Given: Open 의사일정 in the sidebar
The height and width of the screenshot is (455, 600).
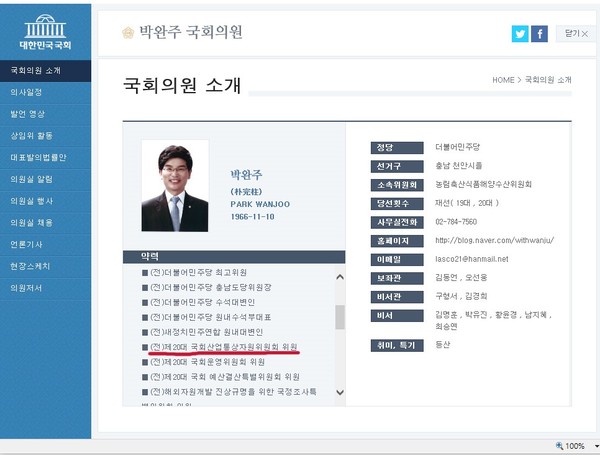Looking at the screenshot, I should coord(27,92).
